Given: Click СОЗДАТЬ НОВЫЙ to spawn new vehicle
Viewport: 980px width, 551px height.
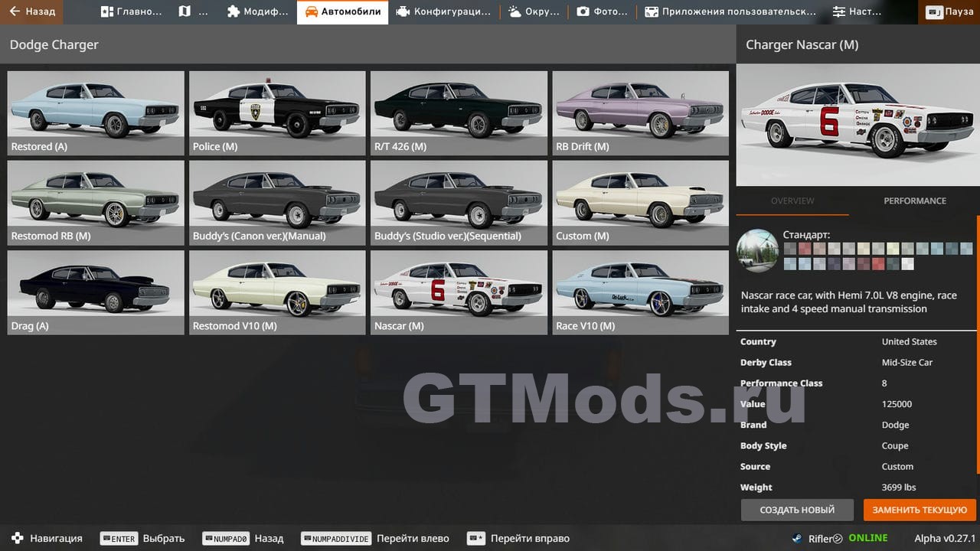Looking at the screenshot, I should 797,510.
